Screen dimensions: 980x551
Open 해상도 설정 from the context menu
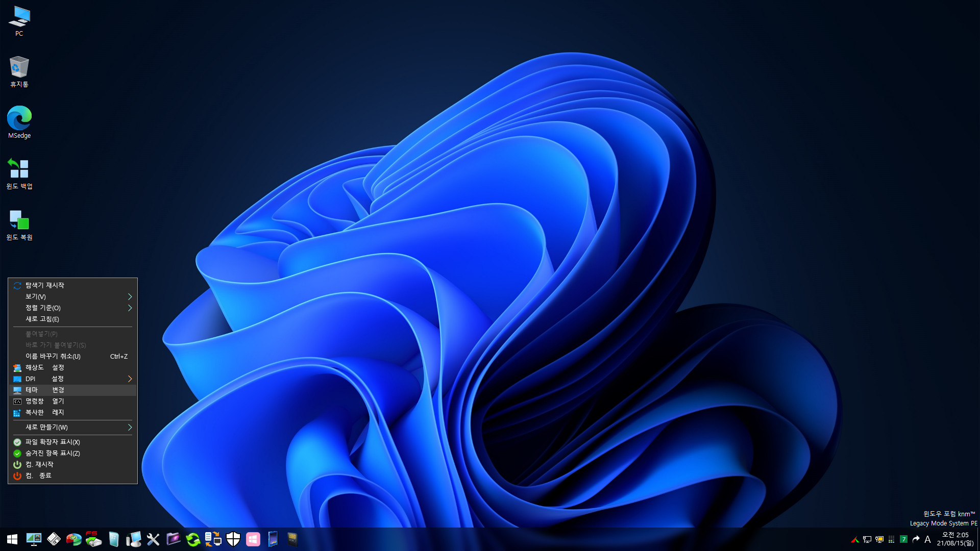click(73, 367)
